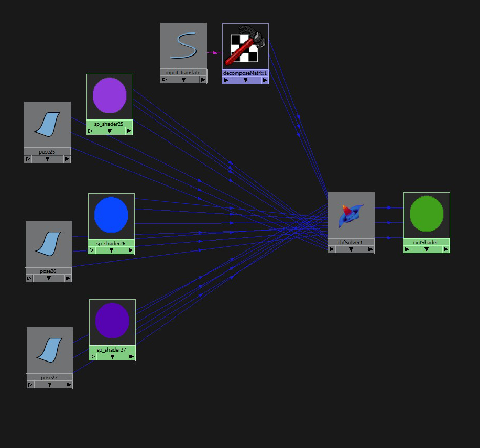
Task: Click the "pose25" node label
Action: [47, 152]
